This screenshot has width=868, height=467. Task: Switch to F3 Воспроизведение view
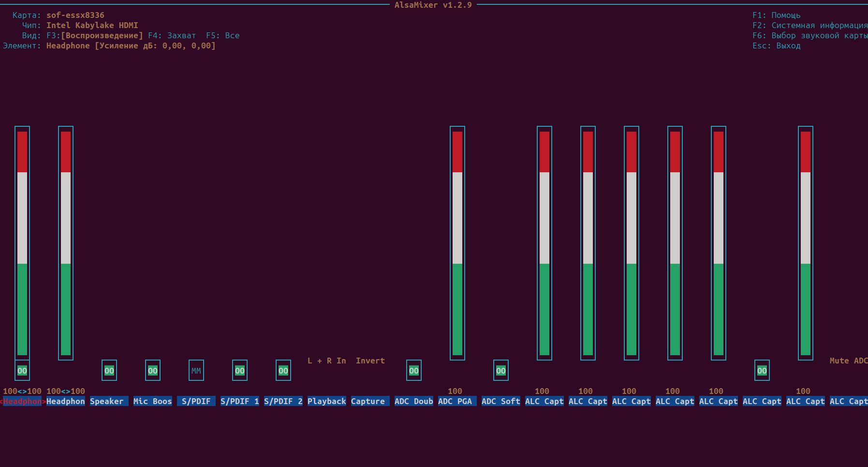[95, 35]
